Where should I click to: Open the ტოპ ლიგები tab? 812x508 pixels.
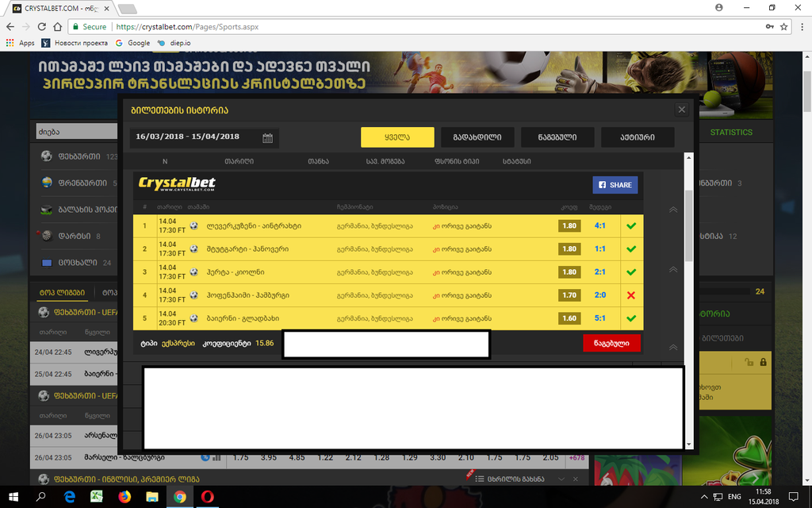click(62, 293)
